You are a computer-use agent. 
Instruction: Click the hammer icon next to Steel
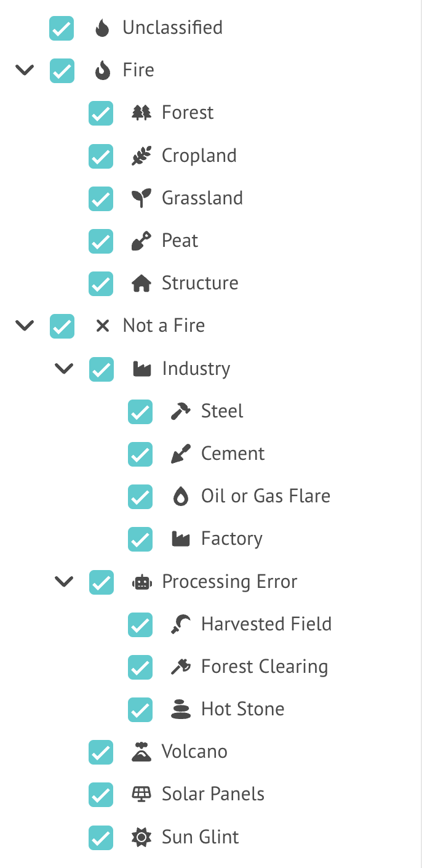pos(180,411)
